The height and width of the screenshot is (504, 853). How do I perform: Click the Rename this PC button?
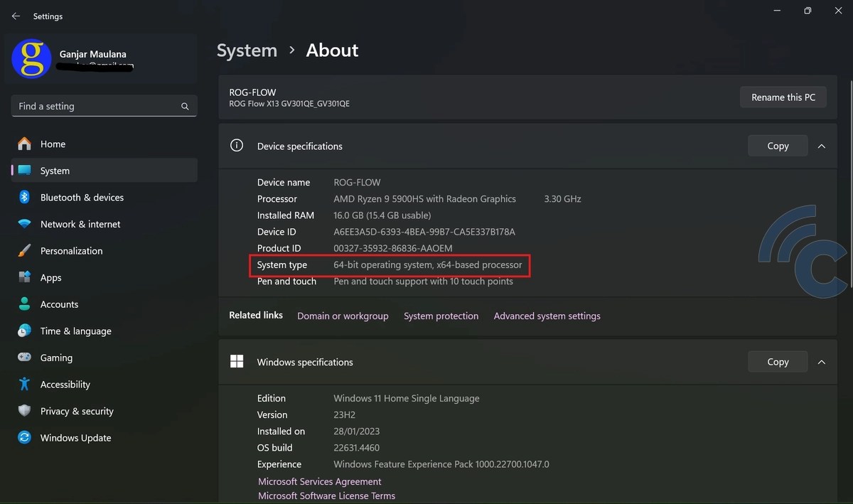tap(783, 97)
